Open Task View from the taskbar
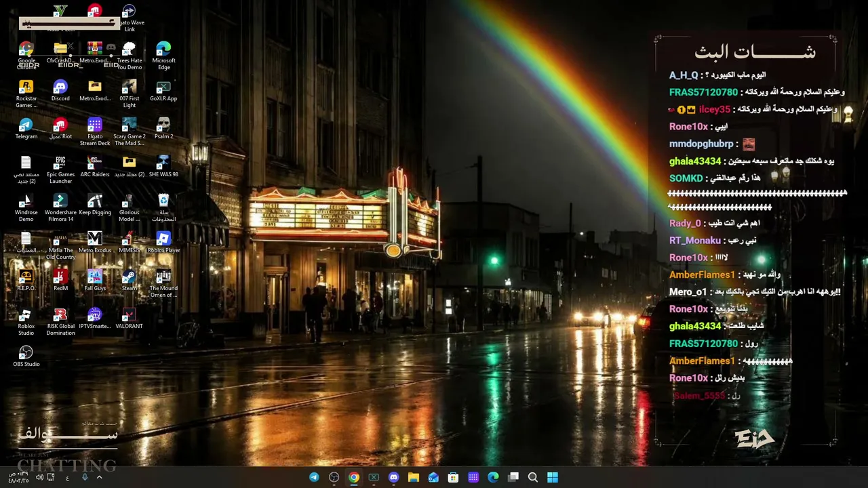Screen dimensions: 868x488 click(x=513, y=477)
